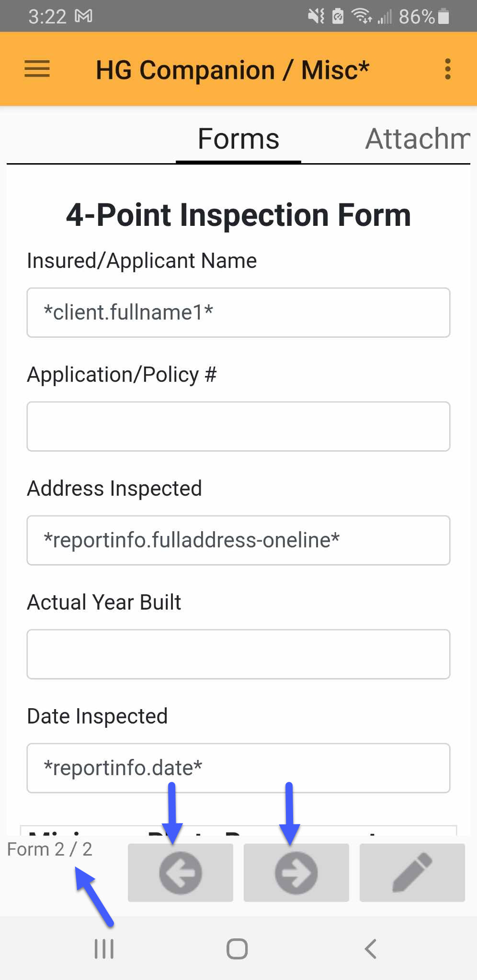
Task: Tap the Android home button
Action: 237,949
